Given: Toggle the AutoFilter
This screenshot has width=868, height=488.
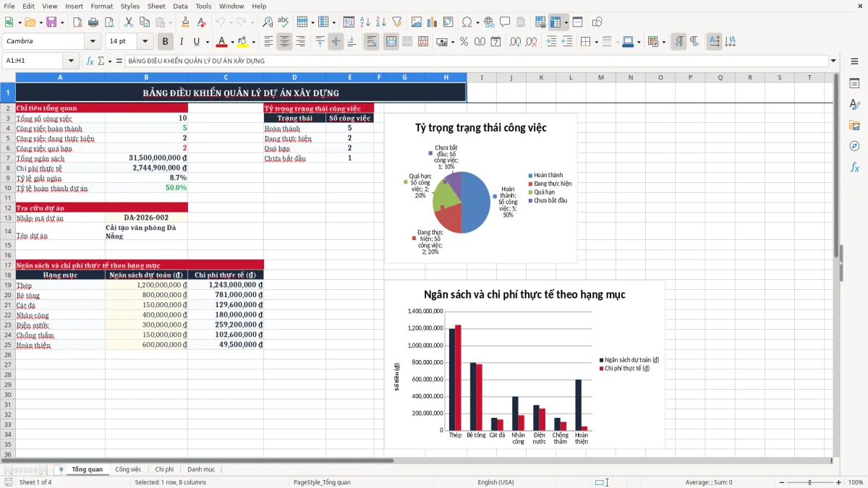Looking at the screenshot, I should [x=396, y=22].
